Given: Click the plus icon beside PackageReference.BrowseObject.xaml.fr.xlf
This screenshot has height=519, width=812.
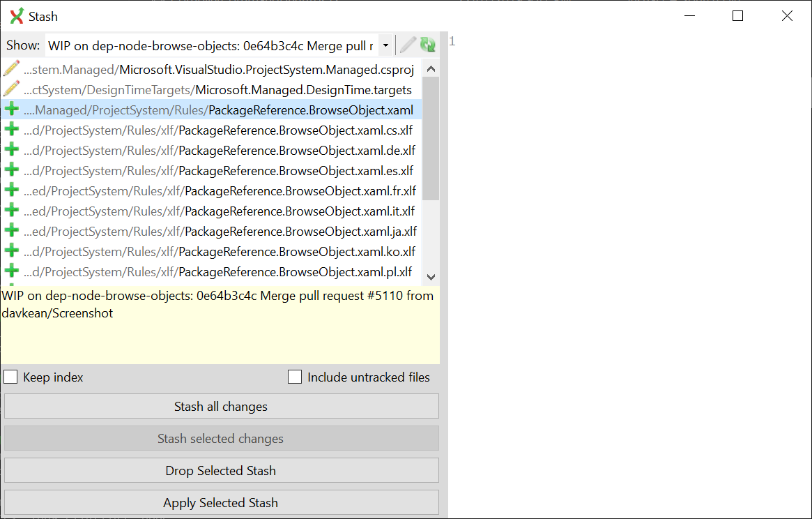Looking at the screenshot, I should 11,190.
